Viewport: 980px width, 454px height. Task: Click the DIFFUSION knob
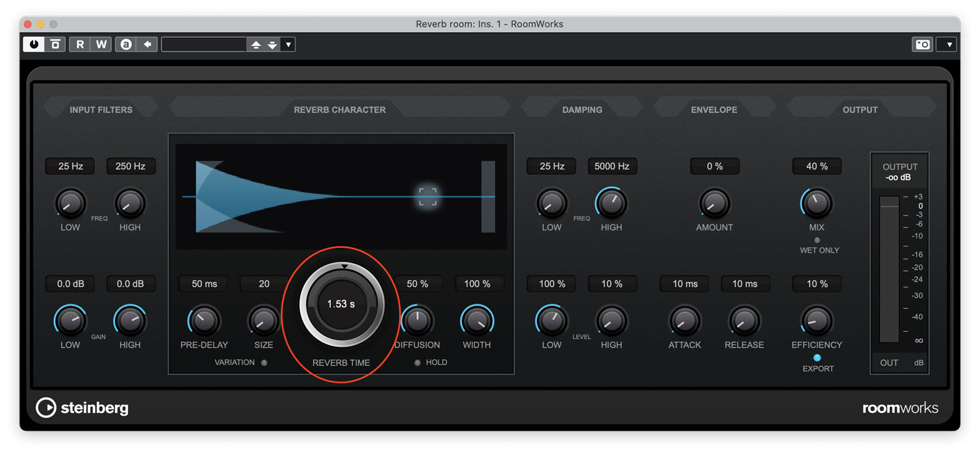417,321
